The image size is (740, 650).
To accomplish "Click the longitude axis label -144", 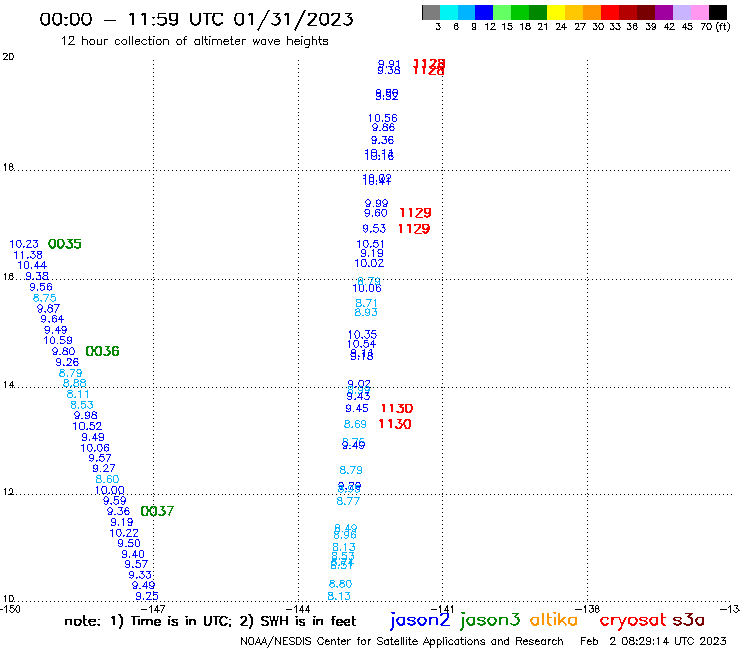I will pos(298,609).
